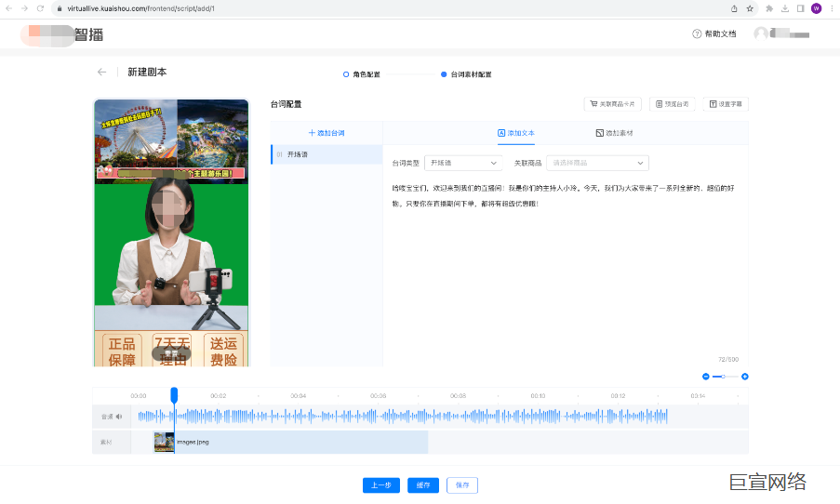Viewport: 840px width, 504px height.
Task: Zoom out timeline with minus icon
Action: 705,377
